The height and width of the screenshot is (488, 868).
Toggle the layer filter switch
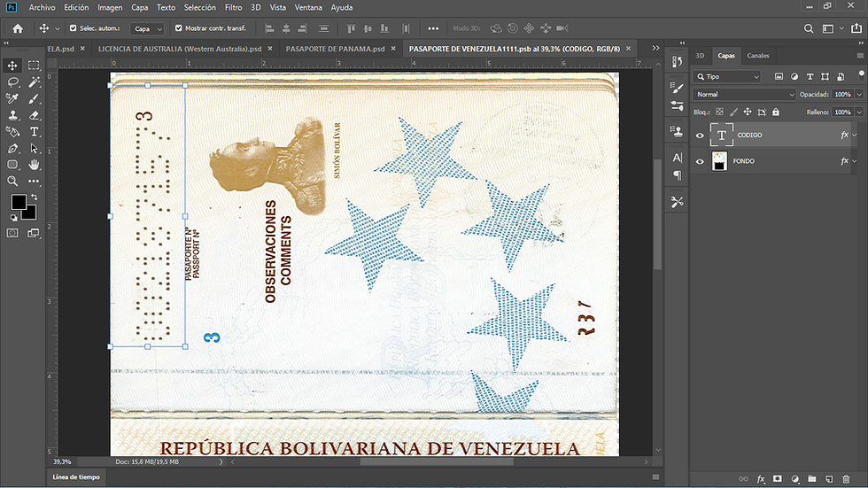point(861,74)
